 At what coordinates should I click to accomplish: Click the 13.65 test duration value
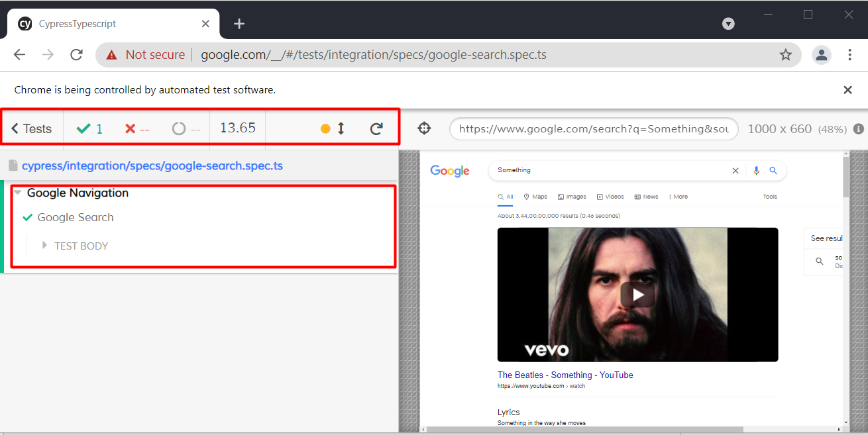coord(237,128)
